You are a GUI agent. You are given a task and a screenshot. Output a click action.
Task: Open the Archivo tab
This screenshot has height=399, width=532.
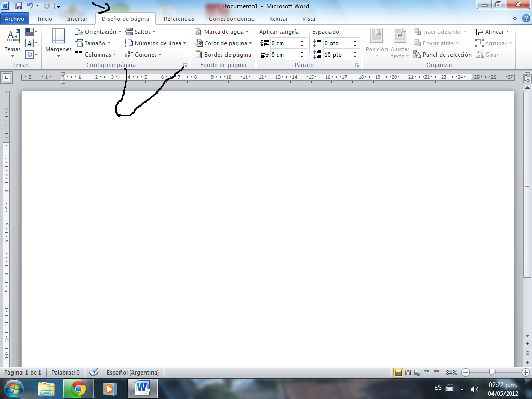[14, 19]
